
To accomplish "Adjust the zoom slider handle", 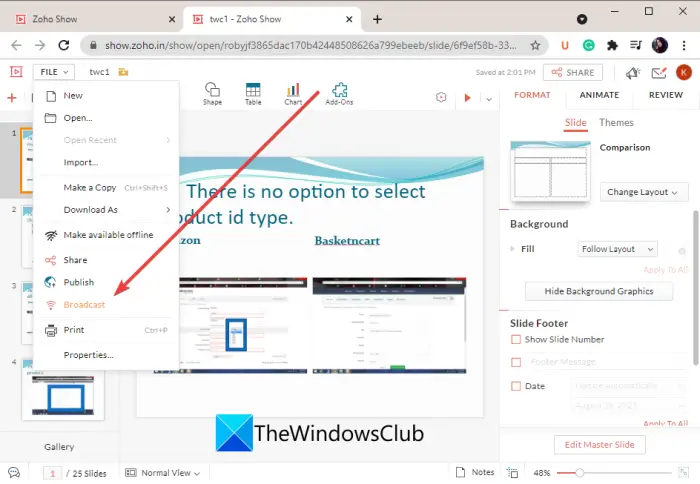I will coord(579,472).
